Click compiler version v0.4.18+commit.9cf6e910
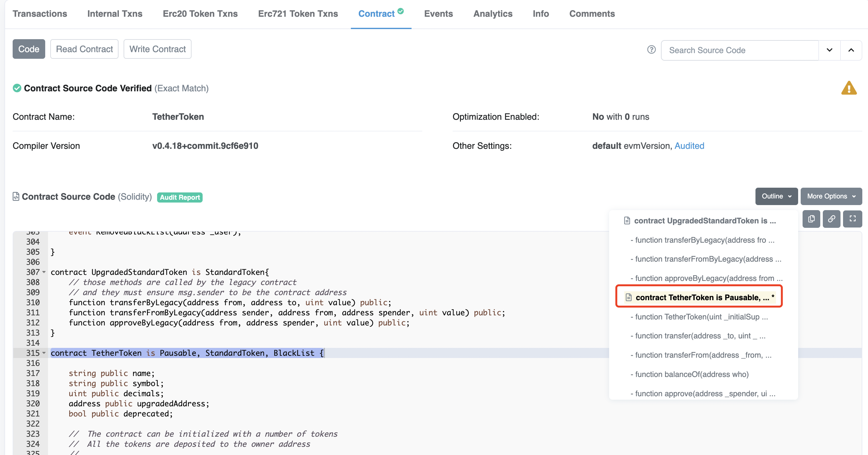This screenshot has height=455, width=868. 205,146
